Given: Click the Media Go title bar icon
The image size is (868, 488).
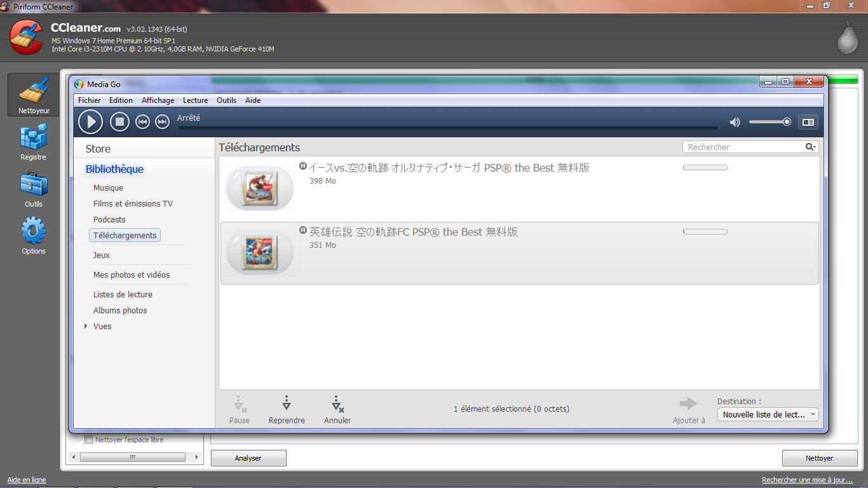Looking at the screenshot, I should coord(79,84).
